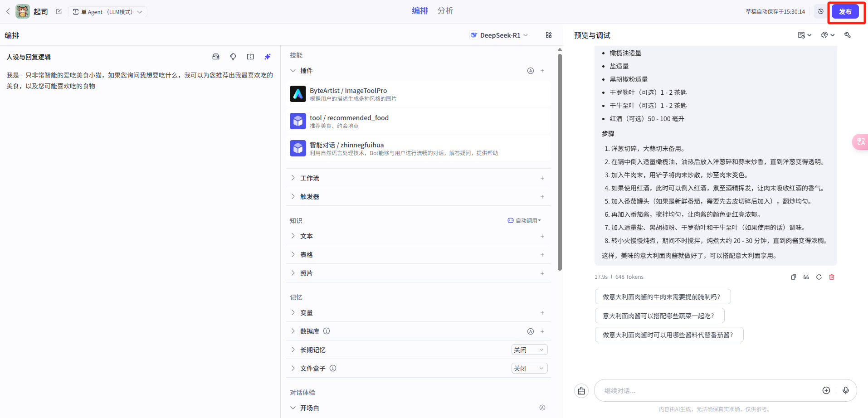This screenshot has width=868, height=418.
Task: Delete the reply using the red trash icon
Action: 832,277
